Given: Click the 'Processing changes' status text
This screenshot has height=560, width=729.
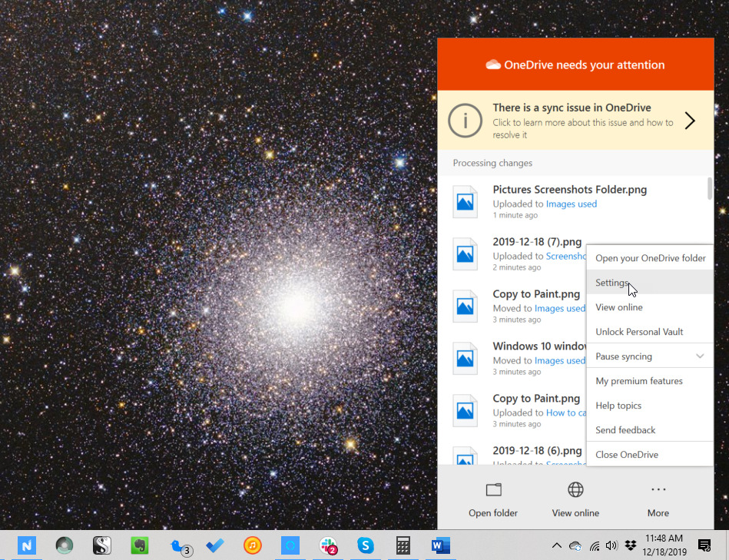Looking at the screenshot, I should (x=492, y=163).
